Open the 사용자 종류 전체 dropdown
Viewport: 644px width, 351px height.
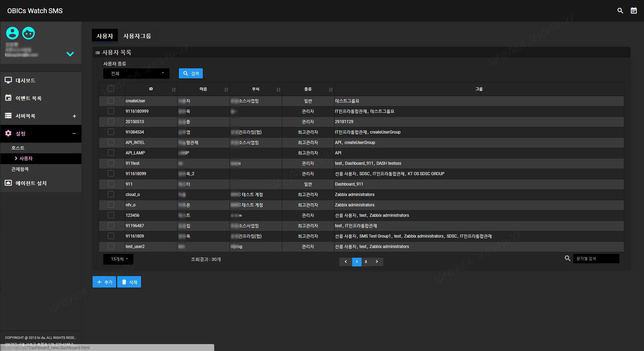tap(136, 74)
